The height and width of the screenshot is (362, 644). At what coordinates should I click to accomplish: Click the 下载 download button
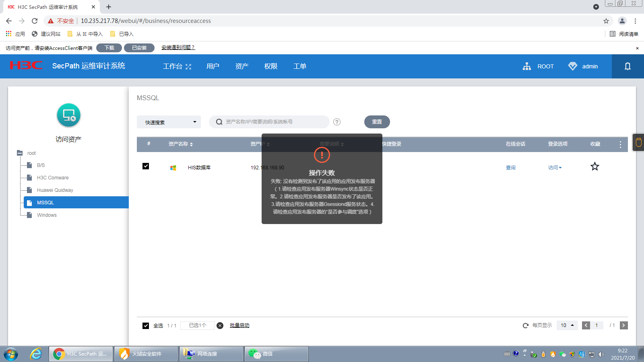pyautogui.click(x=109, y=48)
